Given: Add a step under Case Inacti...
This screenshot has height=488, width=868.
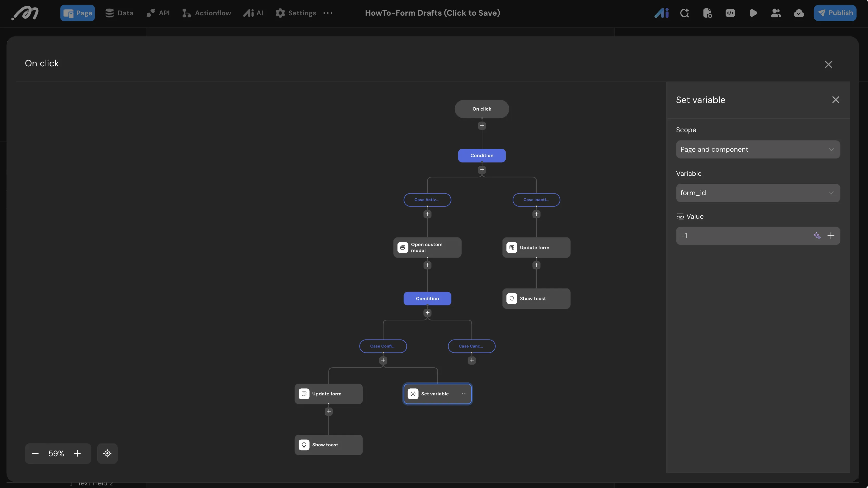Looking at the screenshot, I should pos(536,214).
